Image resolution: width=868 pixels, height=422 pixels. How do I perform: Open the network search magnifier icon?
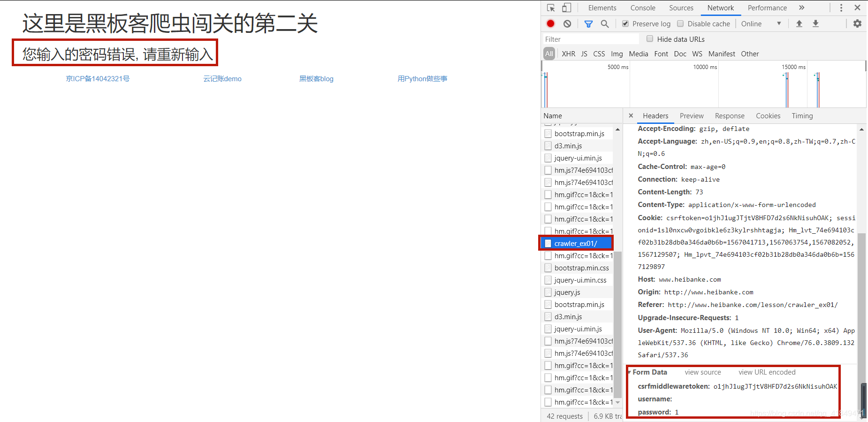pos(605,23)
